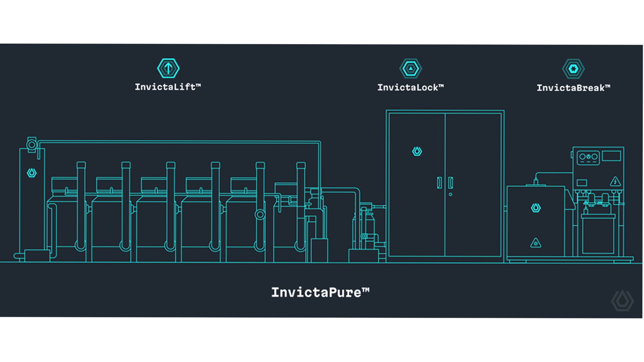Click the InvictaLock hexagon icon
The height and width of the screenshot is (362, 644).
coord(410,69)
